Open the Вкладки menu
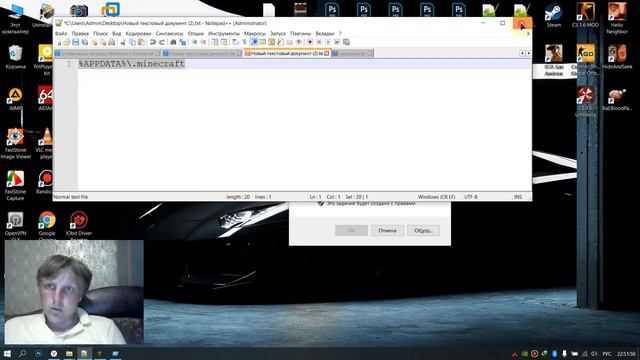 (325, 33)
